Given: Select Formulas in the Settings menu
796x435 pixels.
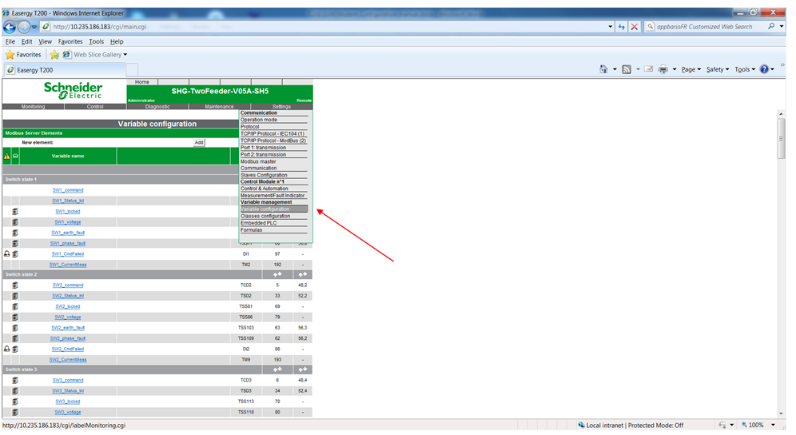Looking at the screenshot, I should 251,230.
